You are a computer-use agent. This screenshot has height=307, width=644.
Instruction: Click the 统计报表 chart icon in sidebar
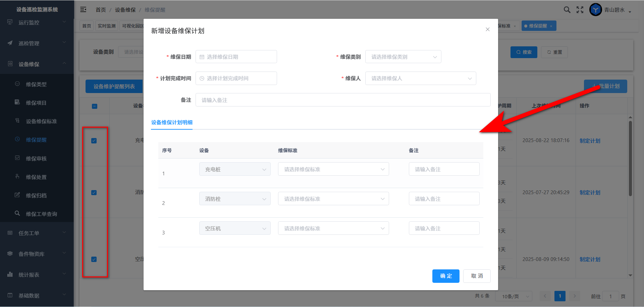click(x=10, y=274)
